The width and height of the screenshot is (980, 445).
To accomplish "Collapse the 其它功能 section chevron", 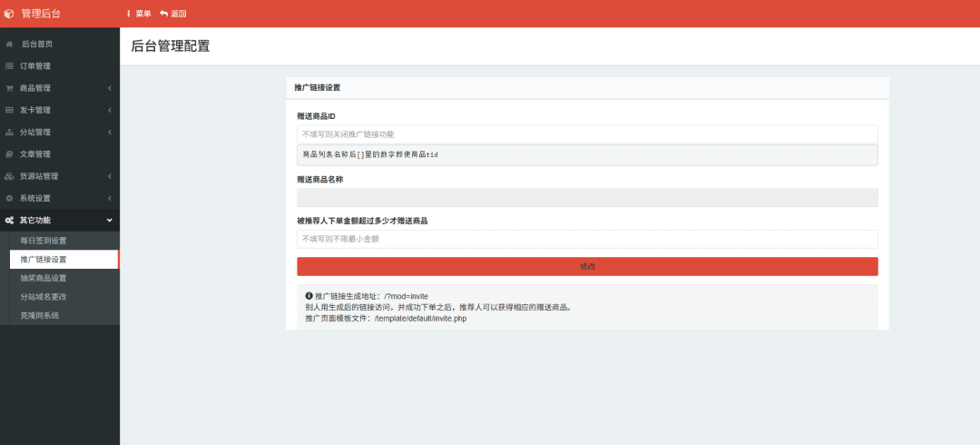I will pyautogui.click(x=109, y=220).
